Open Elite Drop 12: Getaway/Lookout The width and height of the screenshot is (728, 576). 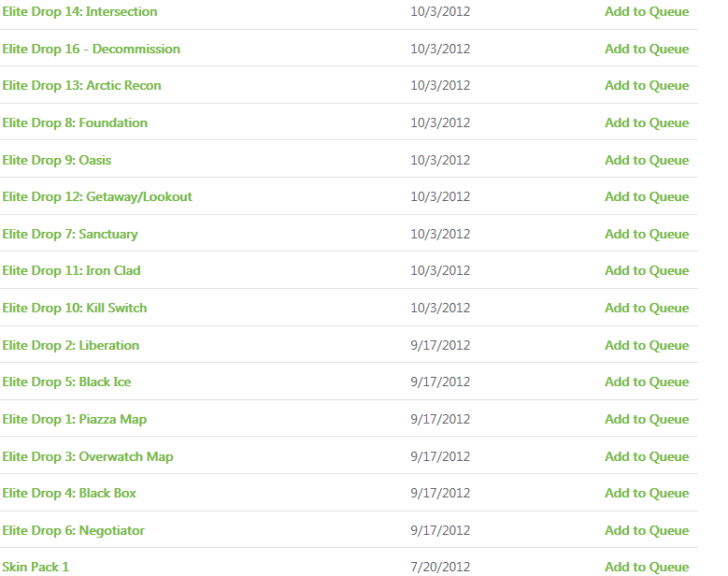tap(97, 197)
